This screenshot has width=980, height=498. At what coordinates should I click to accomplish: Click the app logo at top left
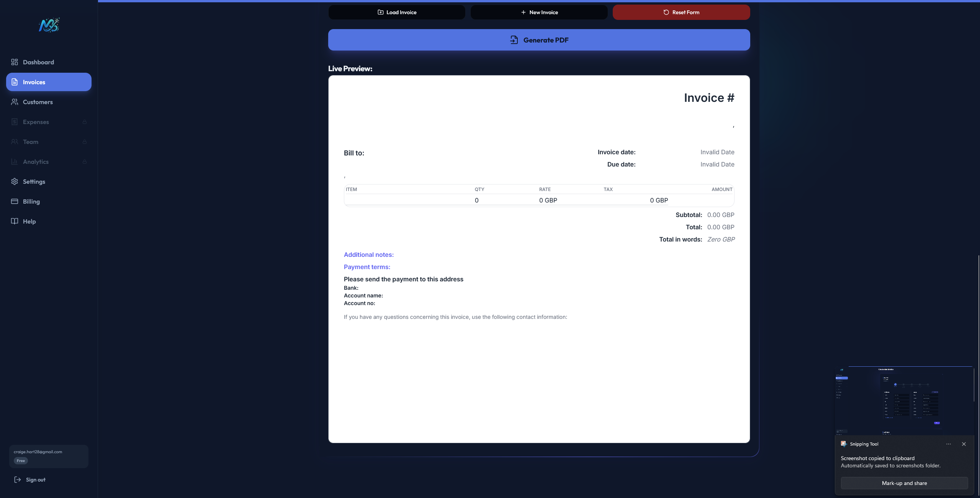point(49,25)
